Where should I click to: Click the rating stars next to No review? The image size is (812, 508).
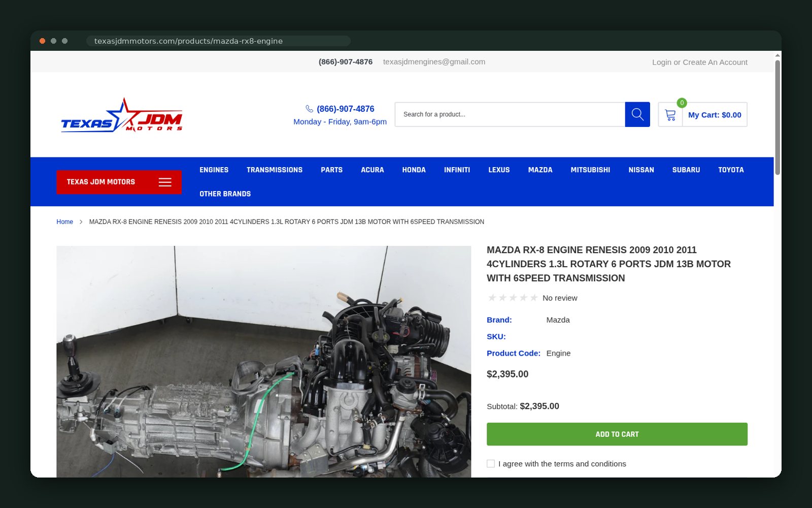pos(513,298)
